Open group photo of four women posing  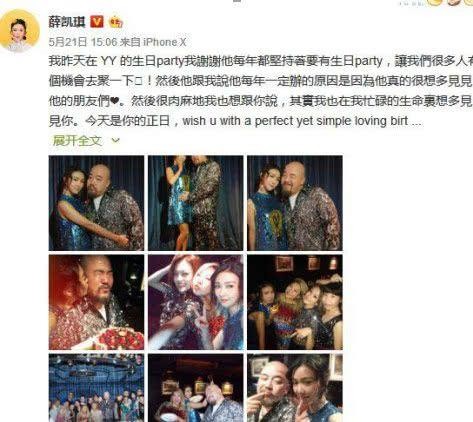(x=295, y=302)
